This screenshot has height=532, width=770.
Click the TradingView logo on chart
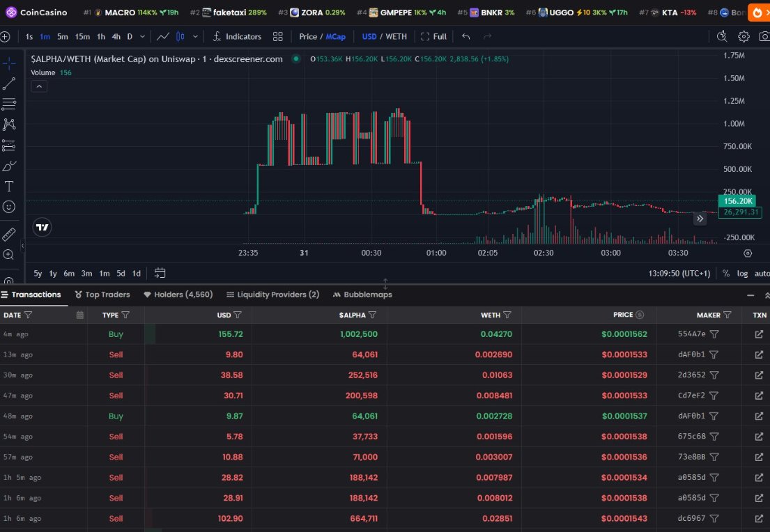coord(43,227)
